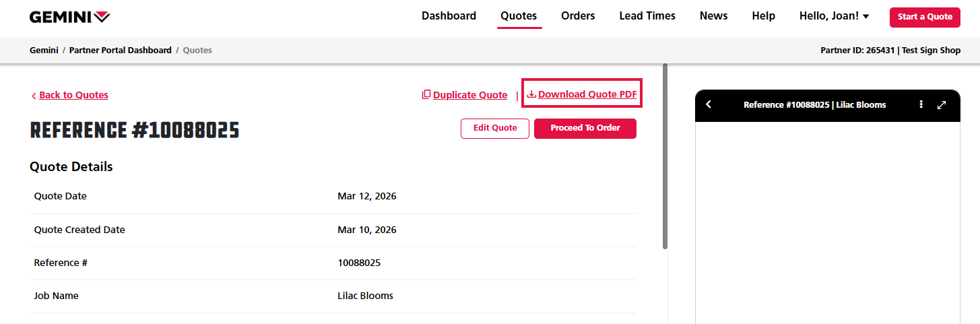Go to Lead Times page
980x324 pixels.
point(647,16)
